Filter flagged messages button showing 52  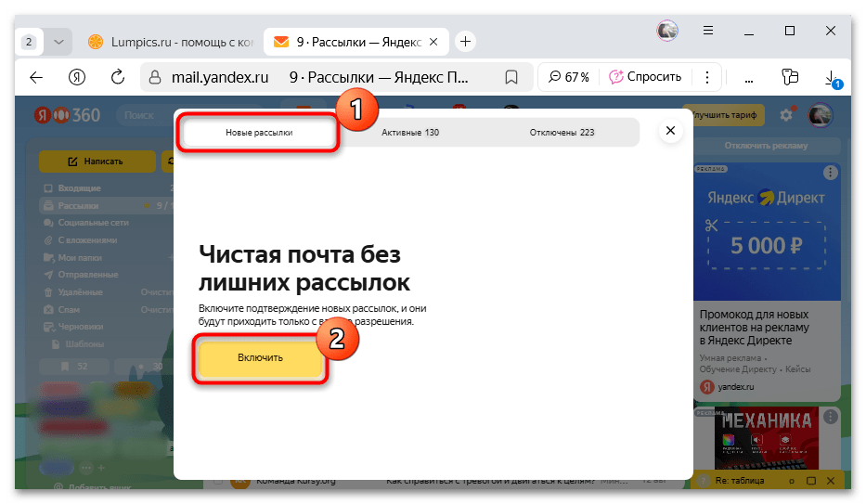[x=74, y=367]
